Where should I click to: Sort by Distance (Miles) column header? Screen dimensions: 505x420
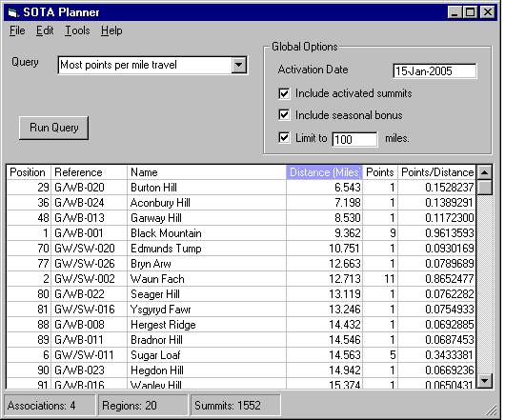(x=324, y=172)
